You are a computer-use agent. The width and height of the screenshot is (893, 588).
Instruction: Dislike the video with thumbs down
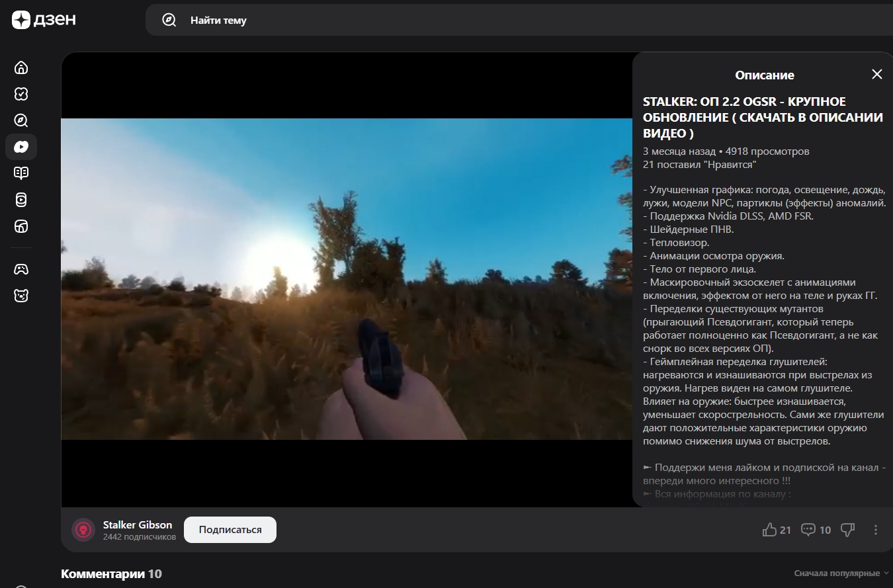(847, 530)
